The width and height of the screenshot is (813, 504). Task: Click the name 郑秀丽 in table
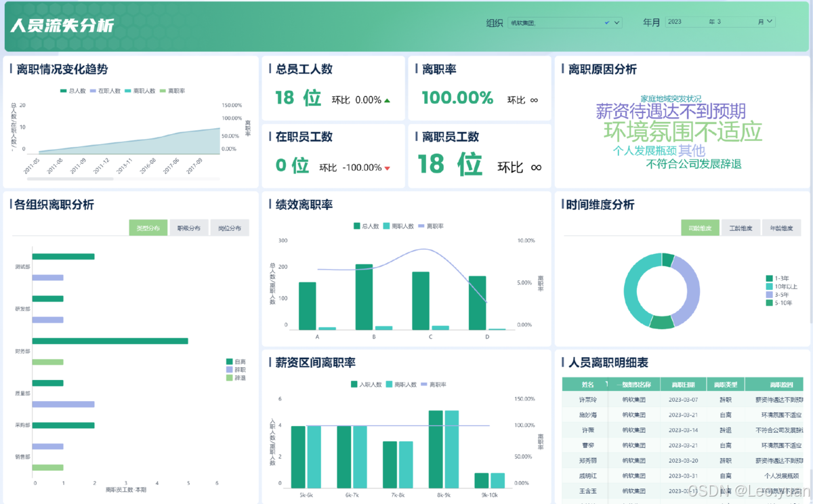588,461
